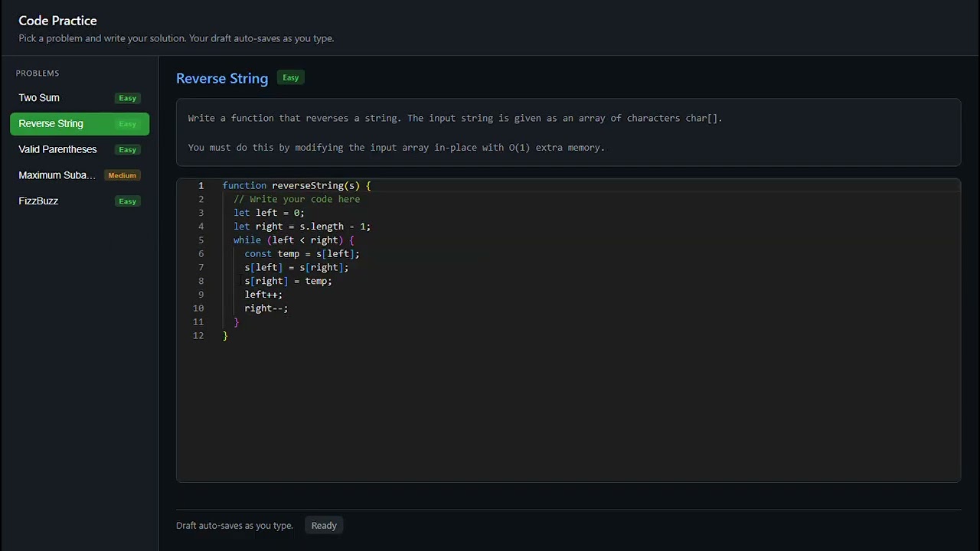The image size is (980, 551).
Task: Click the 'left++;' code line
Action: (263, 295)
